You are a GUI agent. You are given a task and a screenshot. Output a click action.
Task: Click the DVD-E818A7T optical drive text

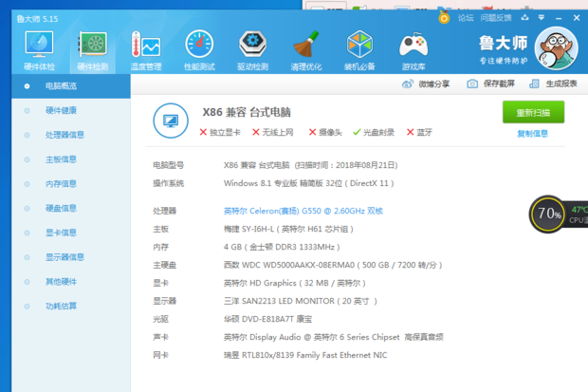point(267,319)
